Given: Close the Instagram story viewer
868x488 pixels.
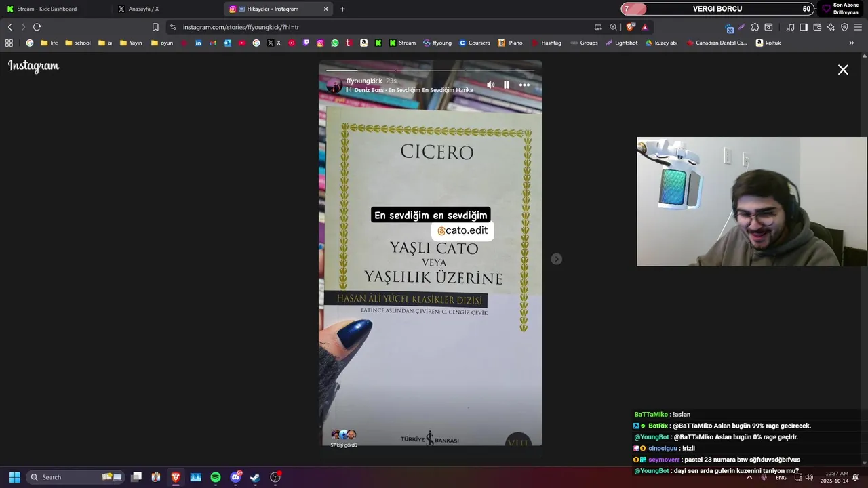Looking at the screenshot, I should [x=843, y=70].
